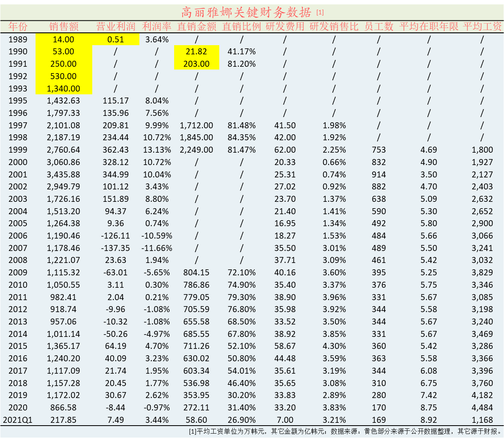Select the "直销金额" column header

[196, 27]
